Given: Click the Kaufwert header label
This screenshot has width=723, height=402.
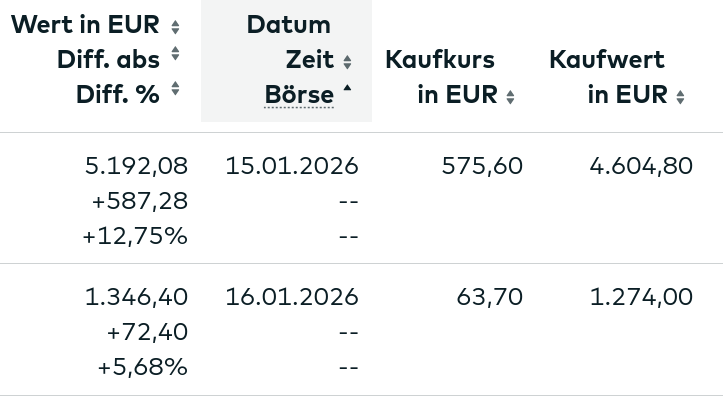Looking at the screenshot, I should click(x=607, y=60).
